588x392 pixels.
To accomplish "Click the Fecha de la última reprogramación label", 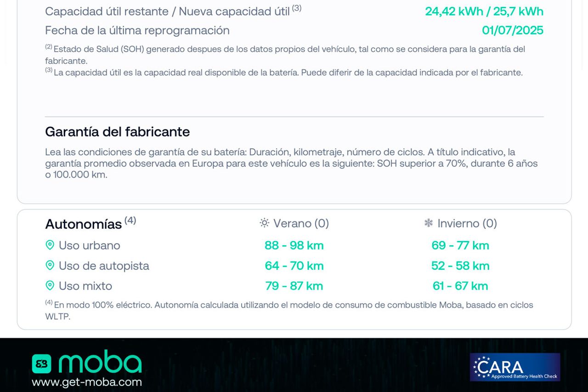I will pos(137,30).
